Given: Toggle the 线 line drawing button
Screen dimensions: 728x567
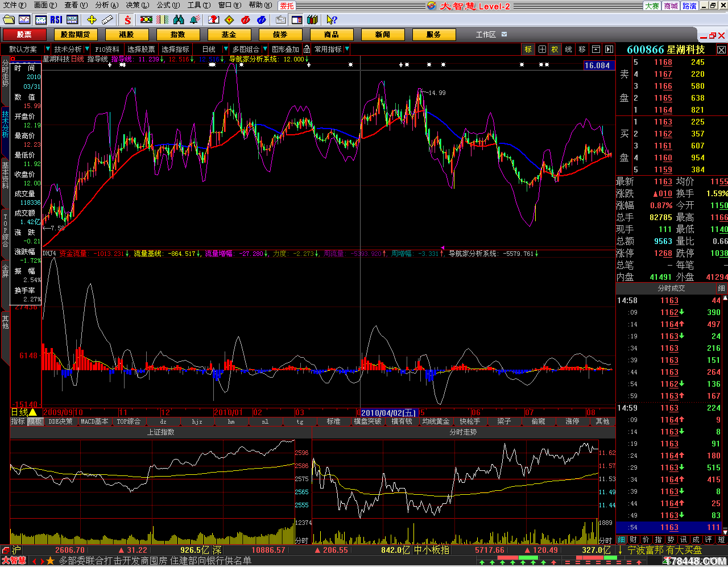Looking at the screenshot, I should coord(569,49).
